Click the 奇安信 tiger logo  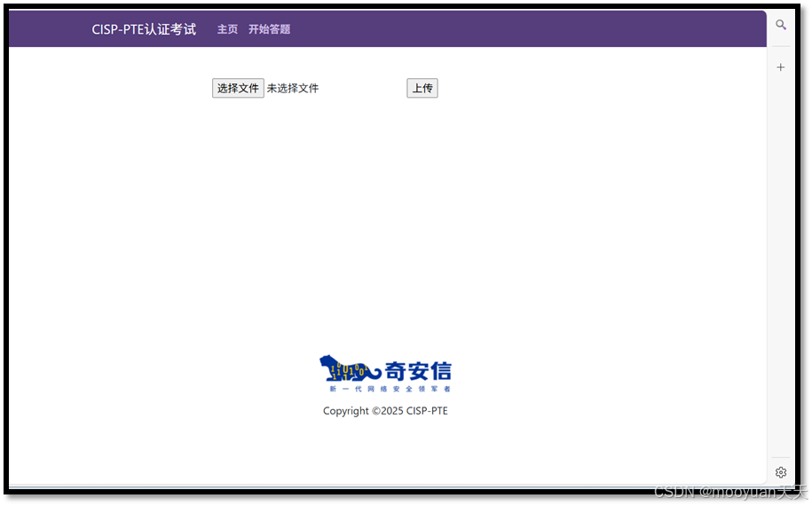pyautogui.click(x=385, y=374)
